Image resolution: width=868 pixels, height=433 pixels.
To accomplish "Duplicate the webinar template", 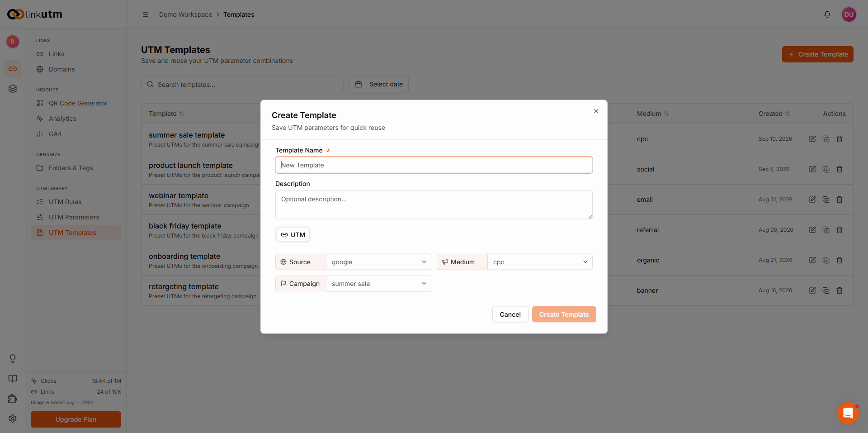I will click(826, 200).
